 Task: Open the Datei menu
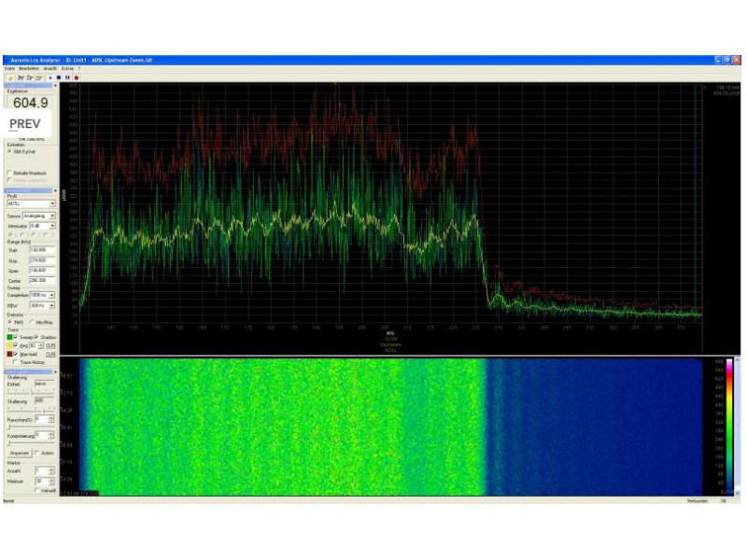(9, 68)
